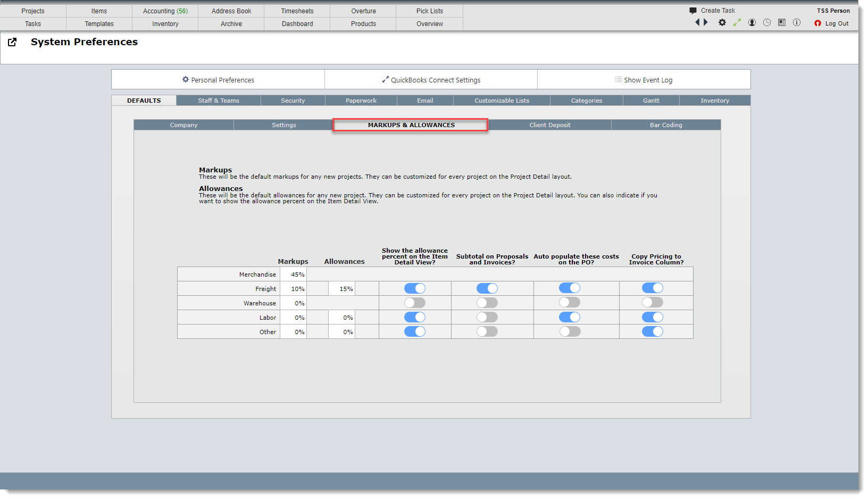868x499 pixels.
Task: Click the red Log Out icon
Action: [x=818, y=23]
